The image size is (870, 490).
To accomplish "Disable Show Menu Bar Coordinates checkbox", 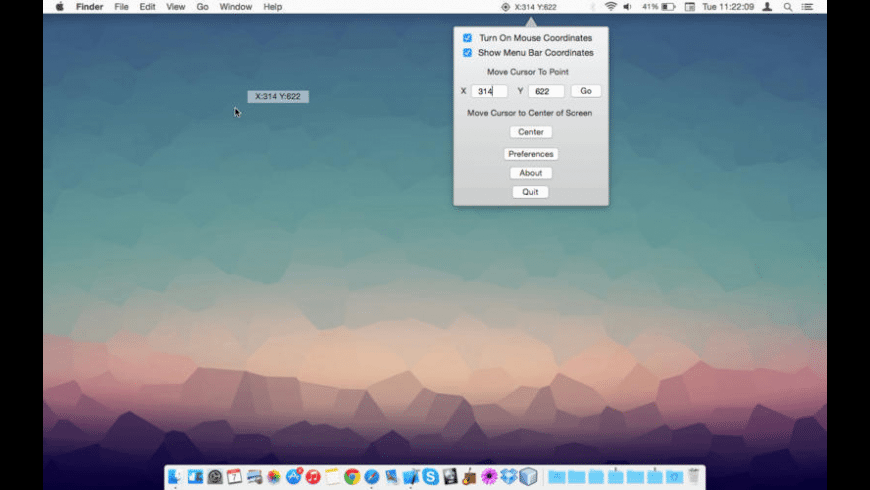I will click(467, 53).
